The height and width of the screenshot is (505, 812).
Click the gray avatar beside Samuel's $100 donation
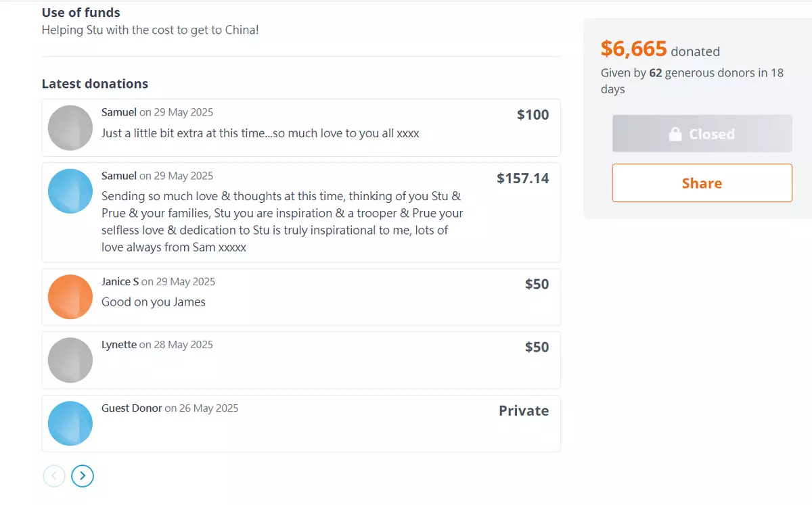(x=70, y=128)
